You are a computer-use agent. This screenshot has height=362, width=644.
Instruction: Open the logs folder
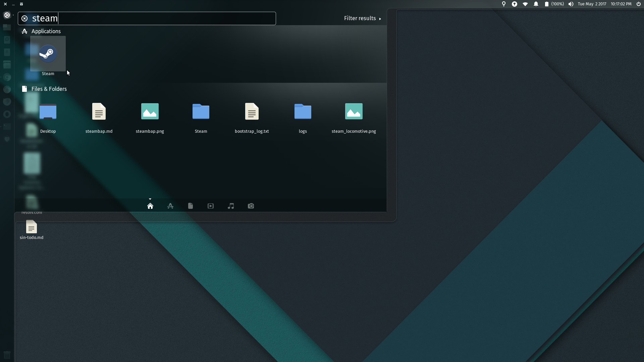[303, 112]
